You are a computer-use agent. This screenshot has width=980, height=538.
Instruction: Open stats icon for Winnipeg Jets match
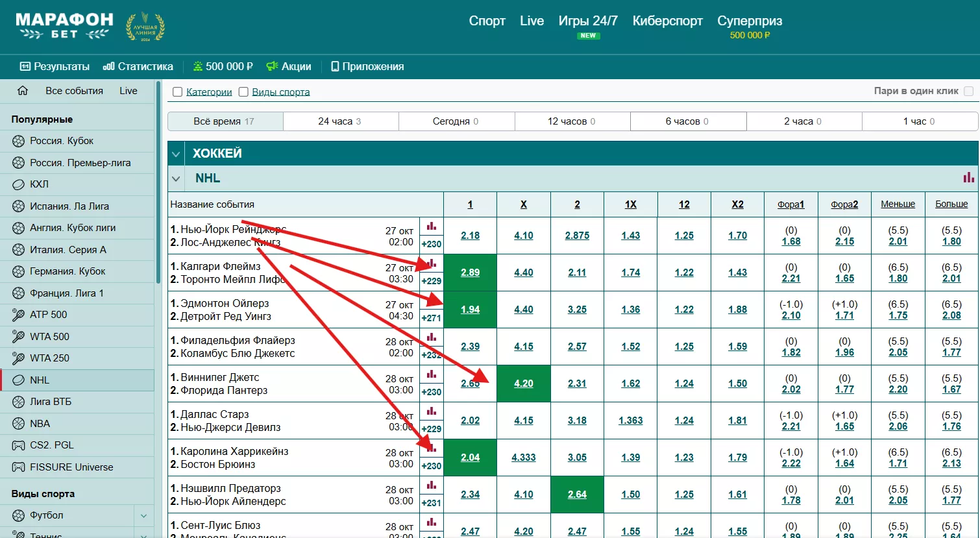pos(432,374)
